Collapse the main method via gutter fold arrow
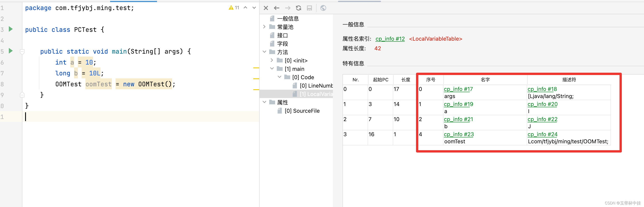644x207 pixels. click(x=22, y=51)
